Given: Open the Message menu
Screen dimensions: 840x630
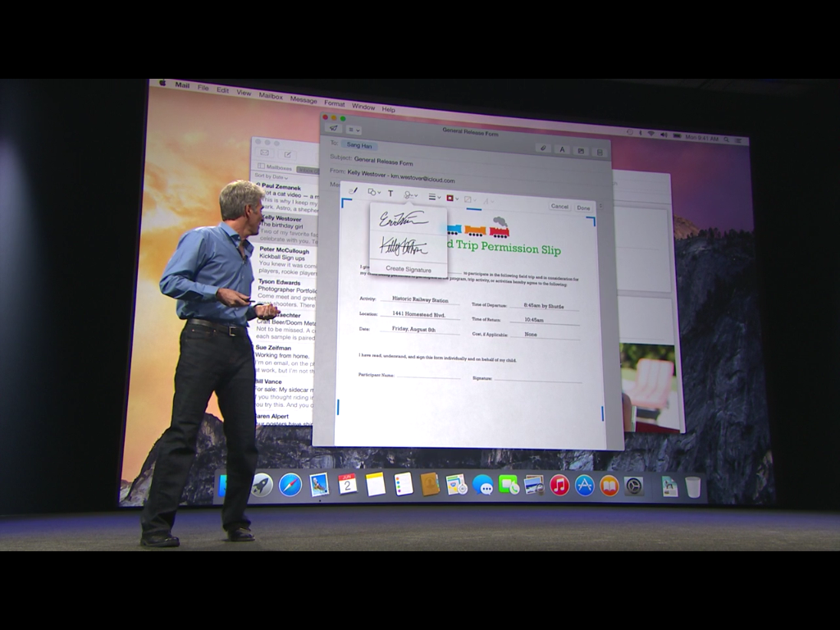Looking at the screenshot, I should (304, 99).
